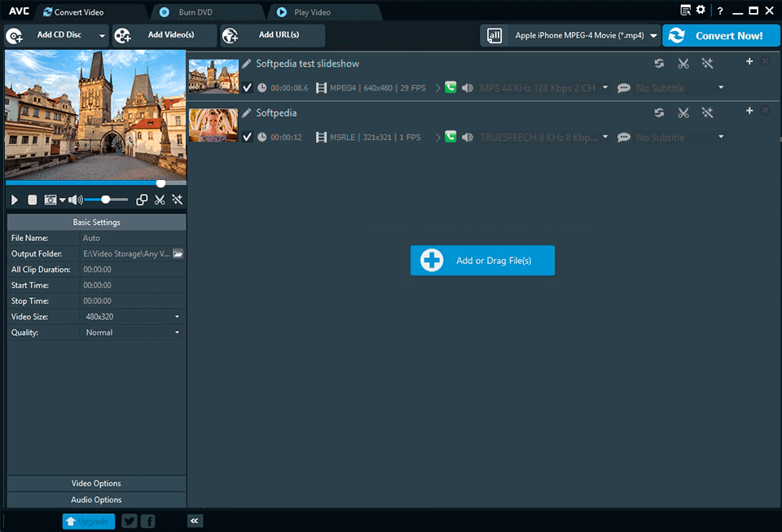Open the output profile dropdown for Apple iPhone MPEG-4
The height and width of the screenshot is (532, 782).
pos(652,35)
